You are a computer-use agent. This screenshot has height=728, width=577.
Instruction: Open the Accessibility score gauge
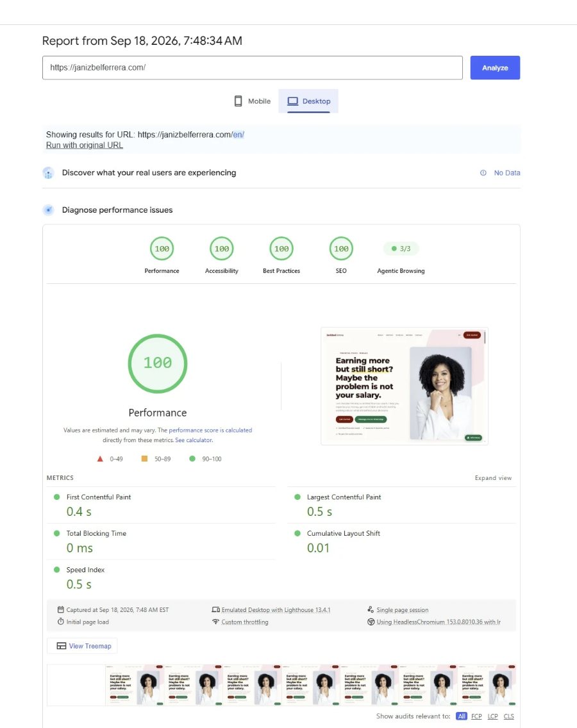coord(222,249)
